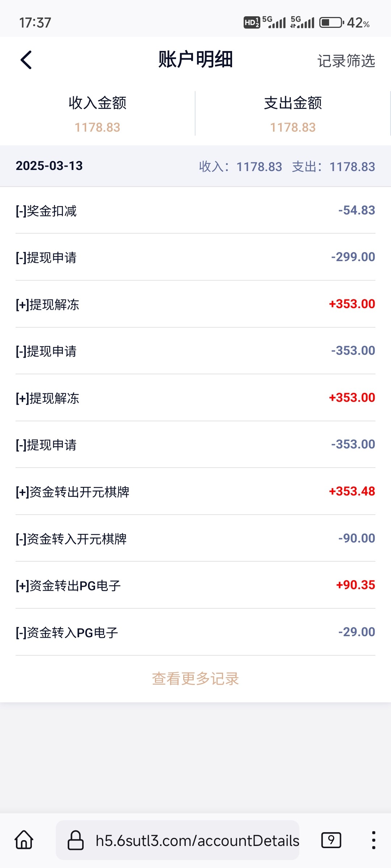
Task: Tap the lock icon in address bar
Action: [x=76, y=840]
